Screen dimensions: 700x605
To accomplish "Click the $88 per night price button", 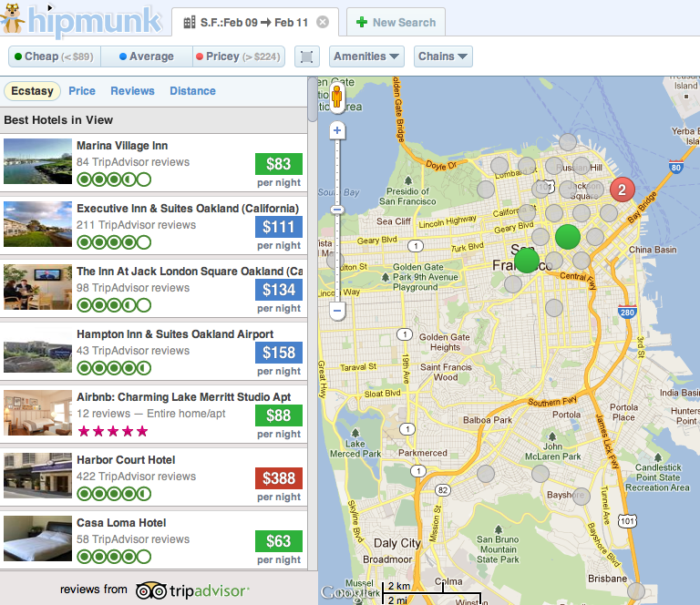I will pos(279,415).
